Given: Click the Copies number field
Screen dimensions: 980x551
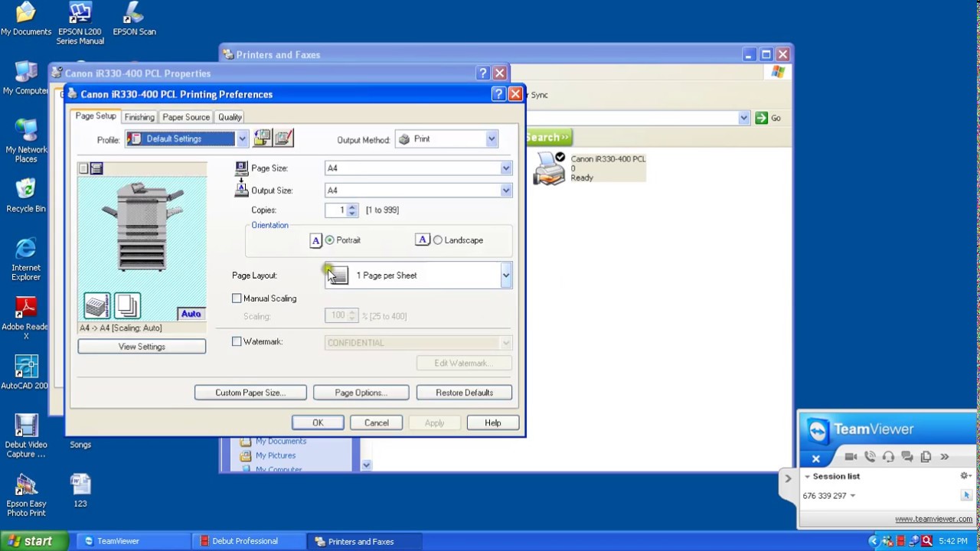Looking at the screenshot, I should tap(336, 210).
